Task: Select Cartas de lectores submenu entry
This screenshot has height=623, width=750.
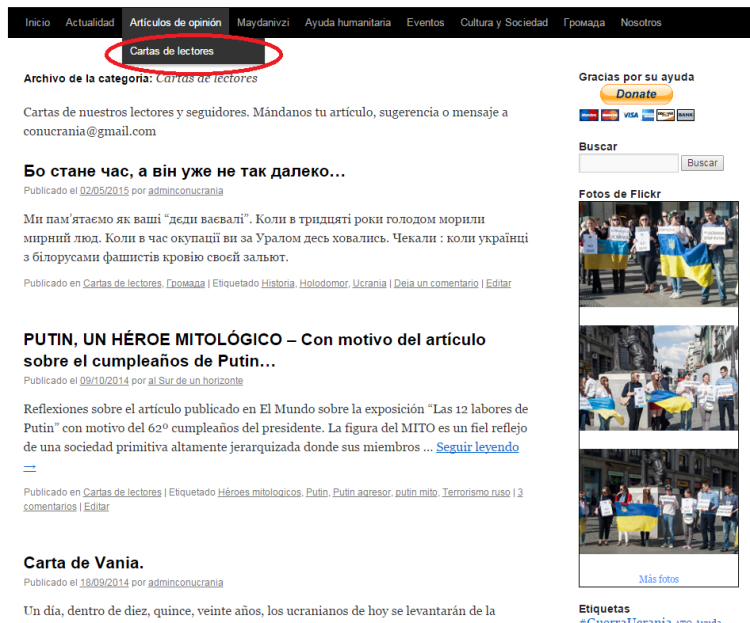Action: (172, 51)
